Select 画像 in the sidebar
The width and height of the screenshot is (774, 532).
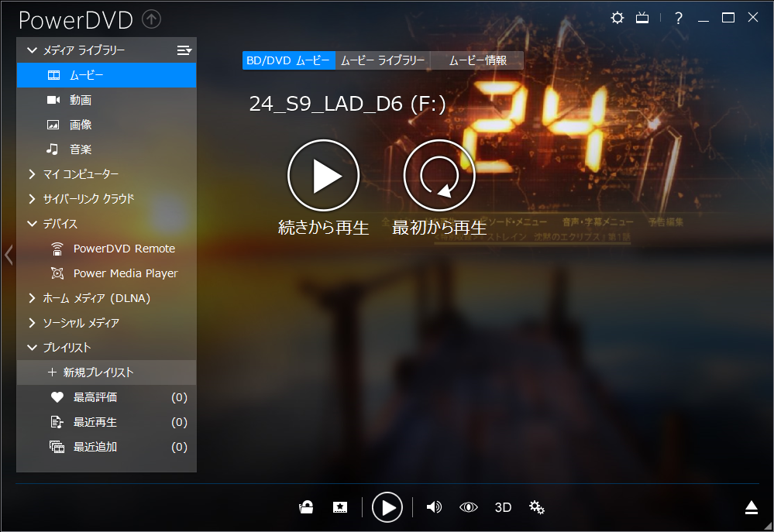pos(107,125)
